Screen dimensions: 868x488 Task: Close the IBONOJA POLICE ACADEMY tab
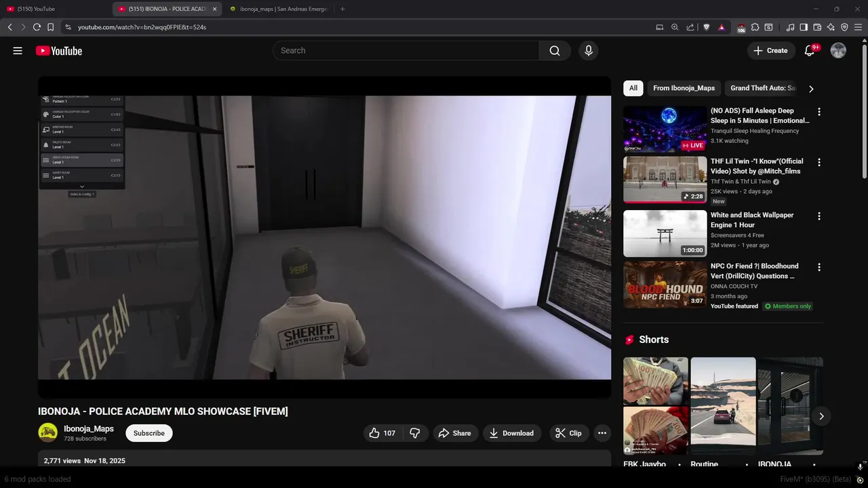[x=215, y=9]
